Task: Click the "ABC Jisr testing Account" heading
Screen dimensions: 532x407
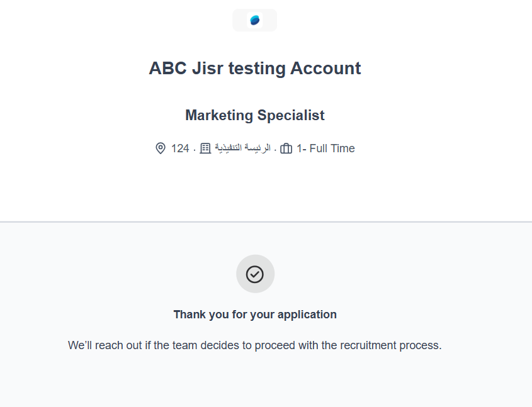Action: pyautogui.click(x=254, y=68)
